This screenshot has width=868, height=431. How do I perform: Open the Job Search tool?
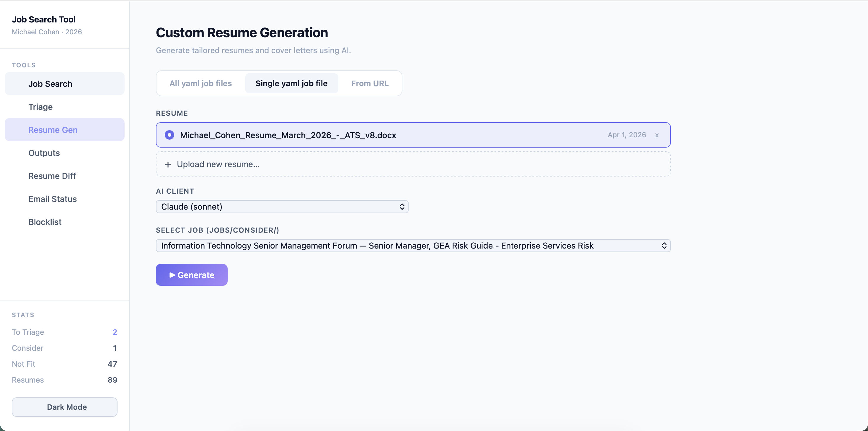tap(50, 84)
